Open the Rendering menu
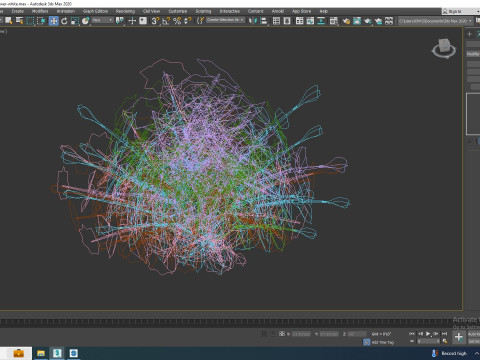 pos(125,11)
